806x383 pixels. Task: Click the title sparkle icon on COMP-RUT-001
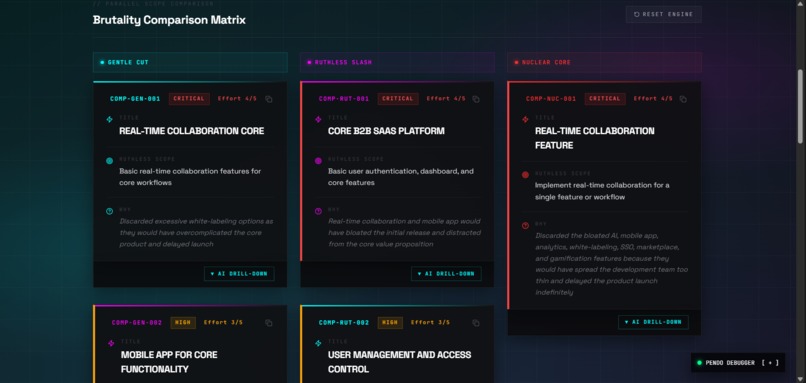pos(318,119)
